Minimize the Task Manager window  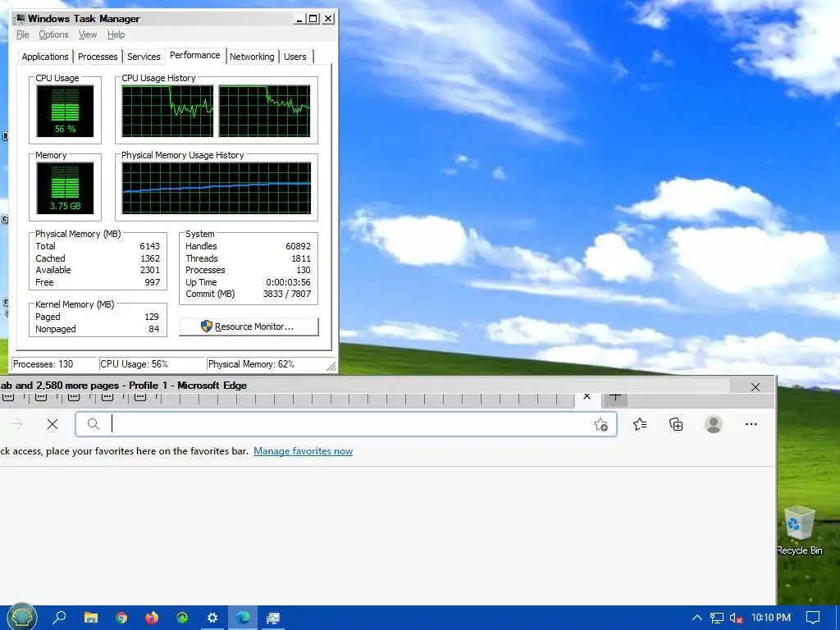[x=300, y=19]
